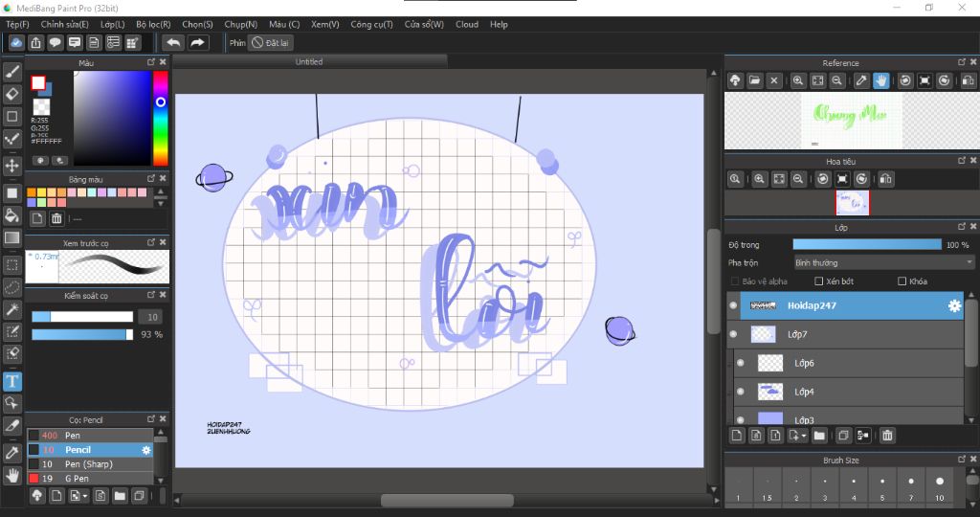Select the Text tool
The height and width of the screenshot is (517, 980).
11,381
